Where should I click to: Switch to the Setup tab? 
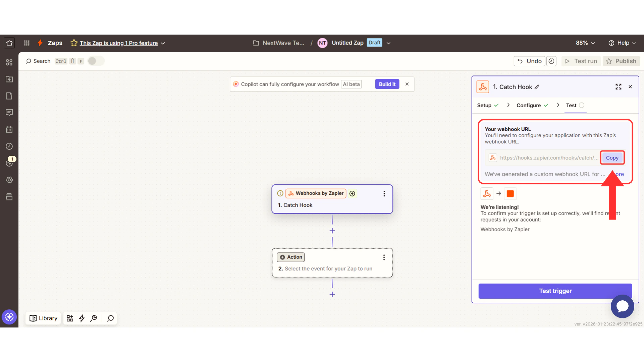(484, 105)
